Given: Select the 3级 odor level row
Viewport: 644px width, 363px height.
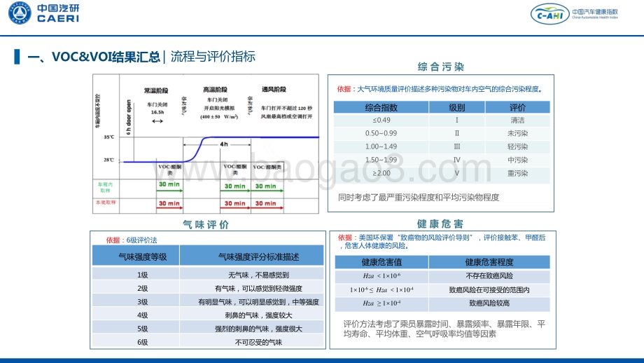Looking at the screenshot, I should click(x=208, y=302).
